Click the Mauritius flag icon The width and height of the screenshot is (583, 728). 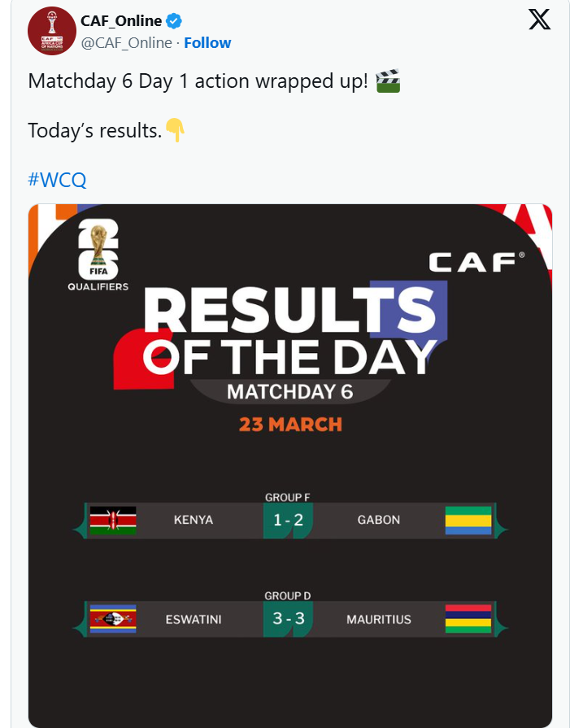[x=468, y=619]
